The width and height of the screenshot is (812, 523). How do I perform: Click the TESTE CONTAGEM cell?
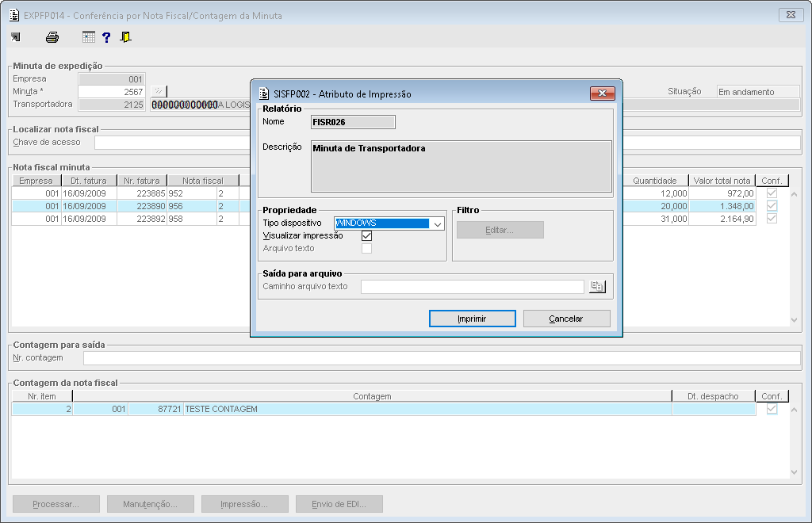pyautogui.click(x=427, y=409)
